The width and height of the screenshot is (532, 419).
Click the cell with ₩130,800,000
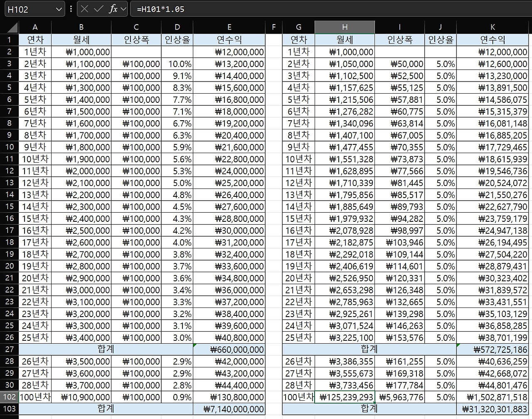[x=229, y=397]
